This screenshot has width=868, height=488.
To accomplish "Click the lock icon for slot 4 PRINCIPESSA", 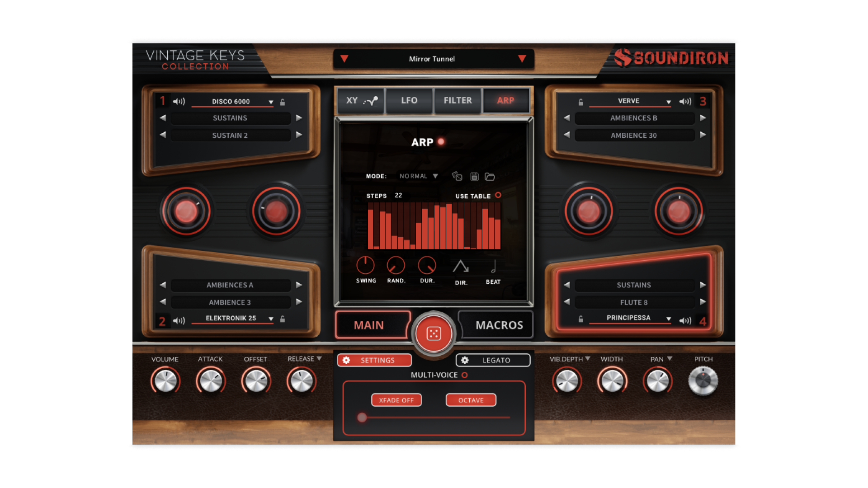I will coord(581,319).
